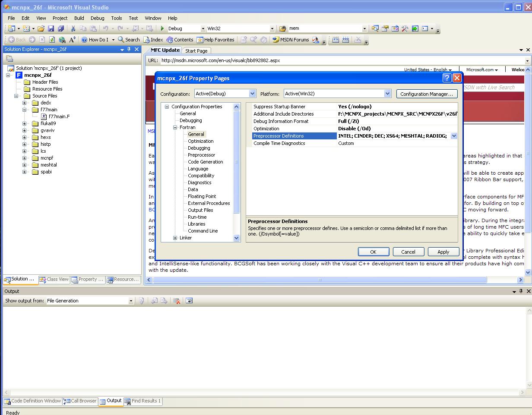Collapse the Fortran node in property tree

175,127
